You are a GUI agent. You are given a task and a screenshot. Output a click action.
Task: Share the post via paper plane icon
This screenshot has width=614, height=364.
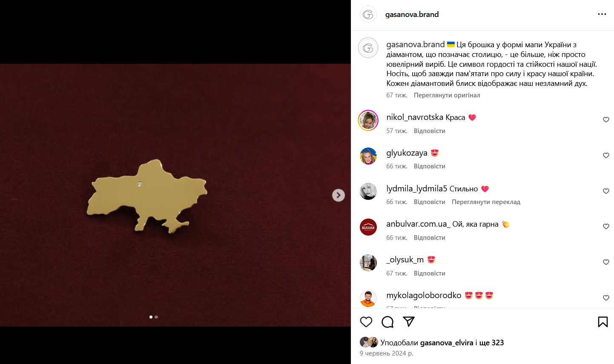(x=409, y=322)
